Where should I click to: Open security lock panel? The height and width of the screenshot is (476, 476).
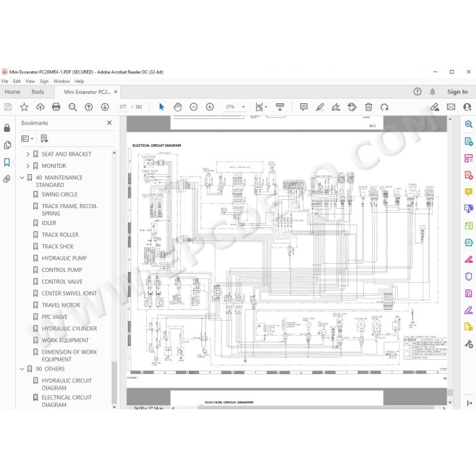(x=7, y=128)
